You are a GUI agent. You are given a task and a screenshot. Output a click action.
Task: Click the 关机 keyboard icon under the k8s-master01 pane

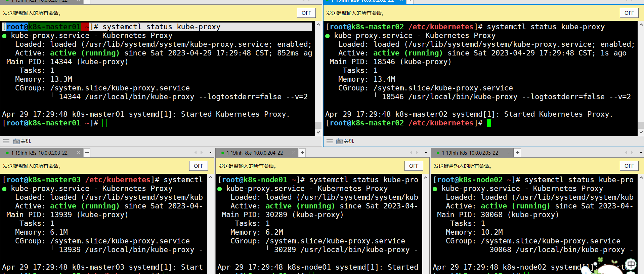(16, 141)
